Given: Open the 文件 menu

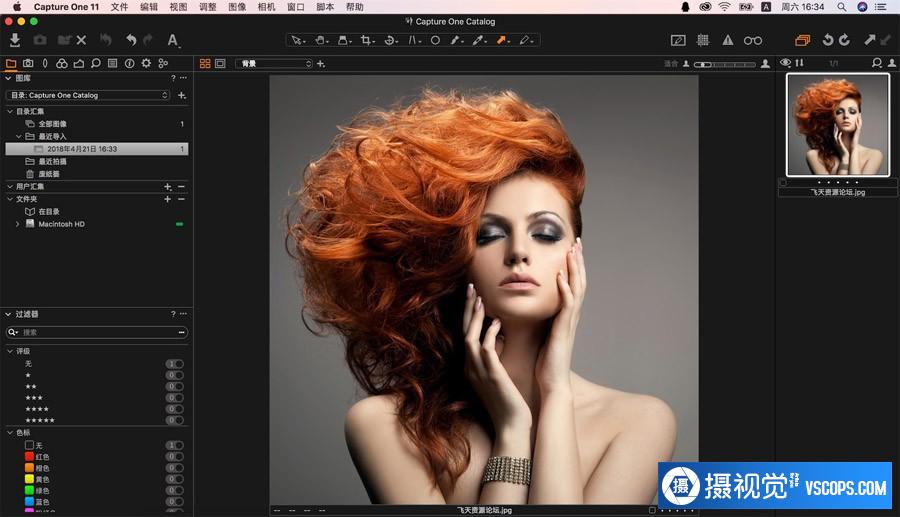Looking at the screenshot, I should click(119, 7).
